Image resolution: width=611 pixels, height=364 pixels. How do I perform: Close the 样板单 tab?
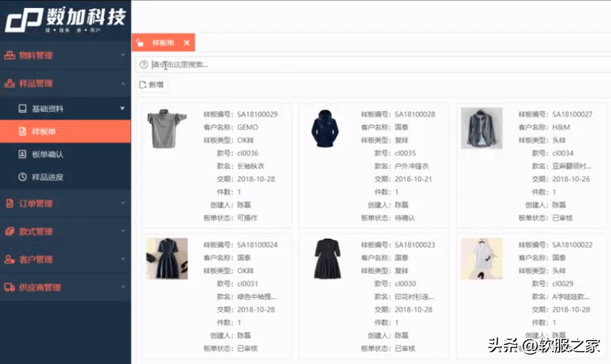pyautogui.click(x=187, y=43)
